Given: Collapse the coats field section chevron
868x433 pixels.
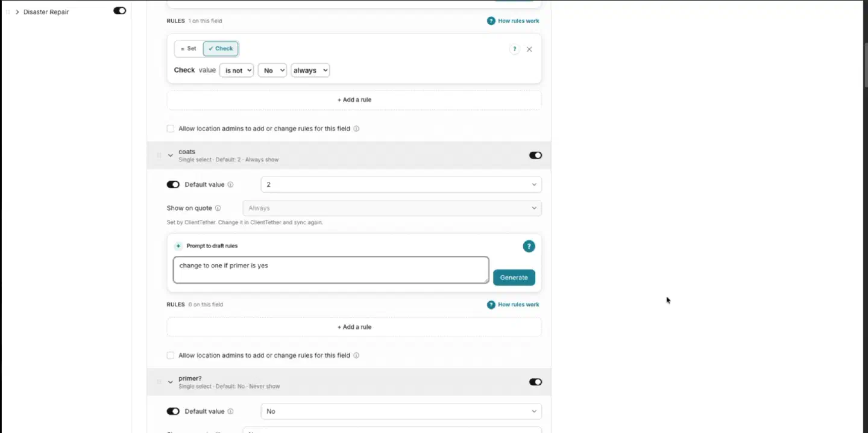Looking at the screenshot, I should click(170, 155).
